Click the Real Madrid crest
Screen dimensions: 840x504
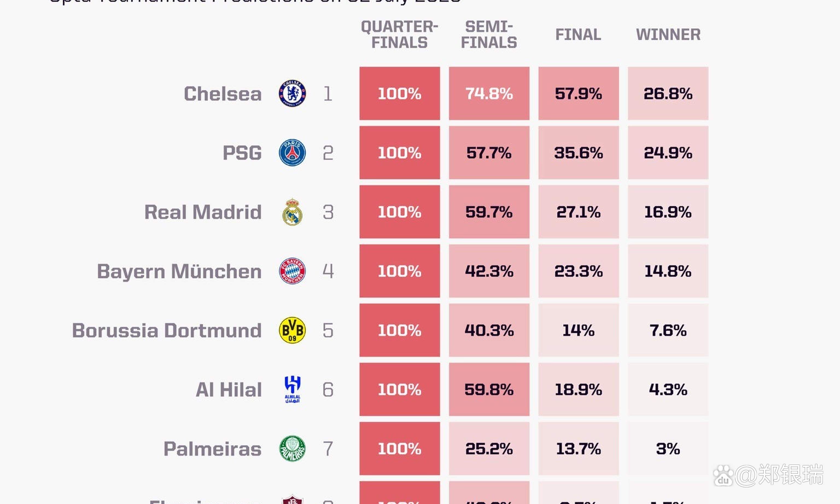point(292,212)
